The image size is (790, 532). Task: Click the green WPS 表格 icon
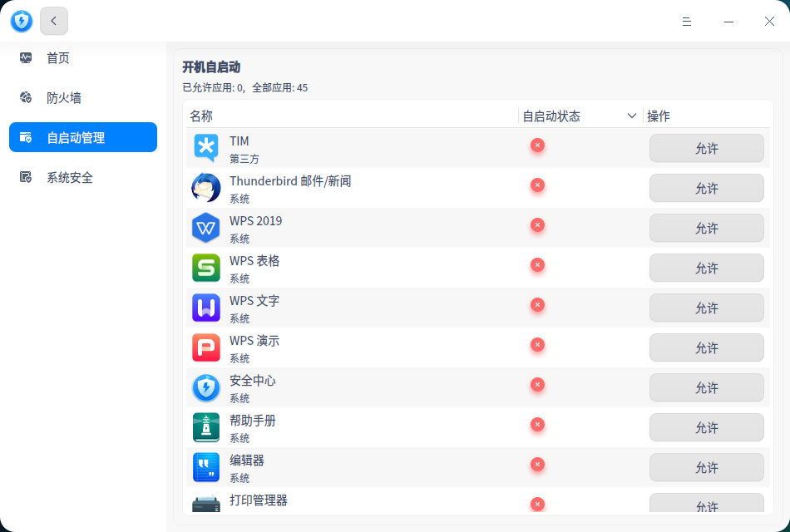pyautogui.click(x=205, y=268)
